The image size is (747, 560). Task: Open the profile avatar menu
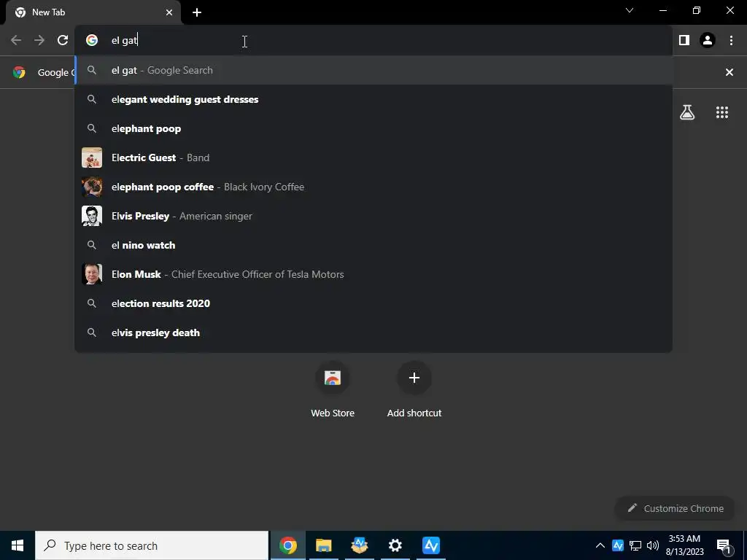tap(708, 41)
